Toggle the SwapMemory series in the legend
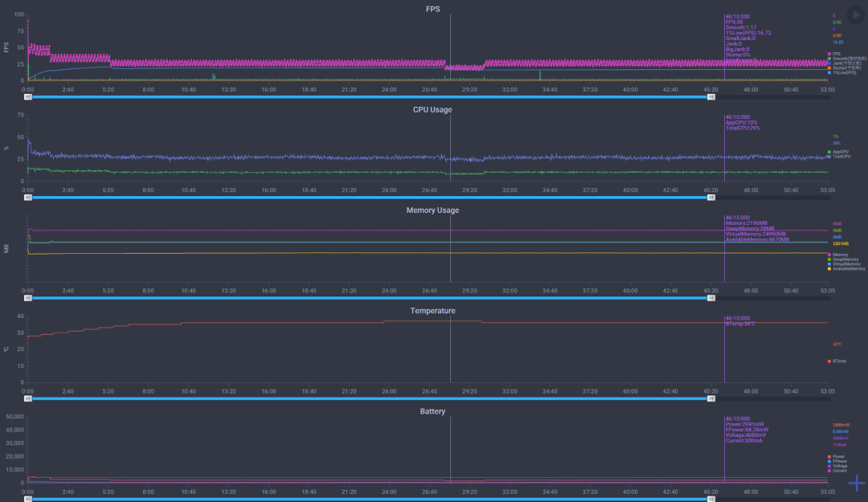The image size is (868, 502). click(842, 259)
